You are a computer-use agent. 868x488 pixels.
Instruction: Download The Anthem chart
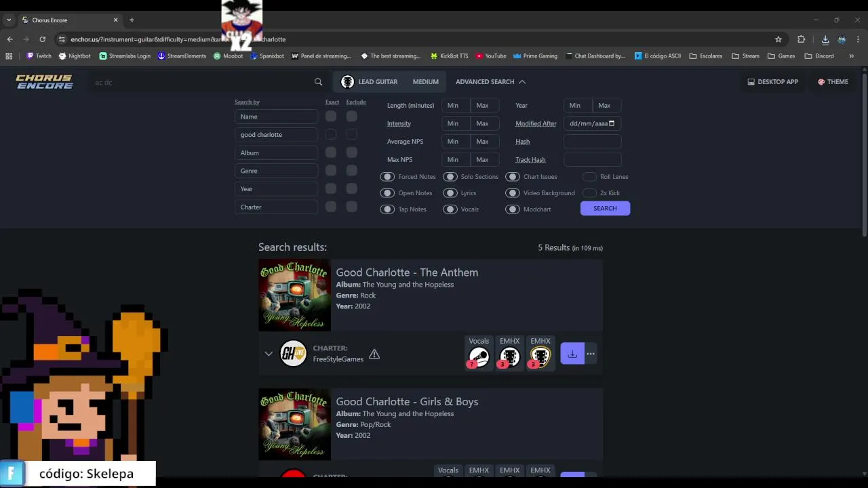click(572, 354)
